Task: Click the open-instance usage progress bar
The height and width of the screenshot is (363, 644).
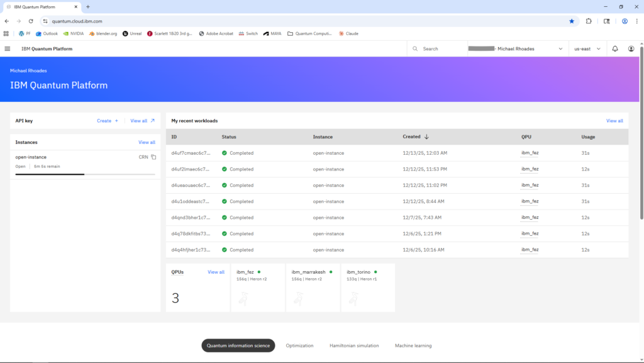Action: pyautogui.click(x=85, y=174)
